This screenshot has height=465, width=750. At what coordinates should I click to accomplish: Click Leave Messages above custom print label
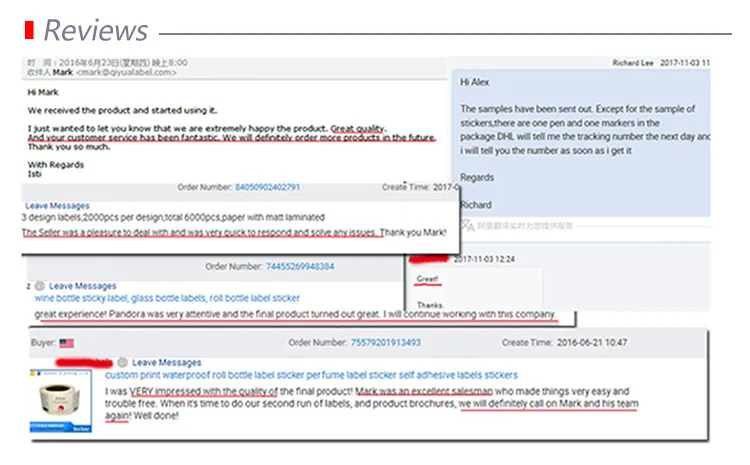point(166,362)
